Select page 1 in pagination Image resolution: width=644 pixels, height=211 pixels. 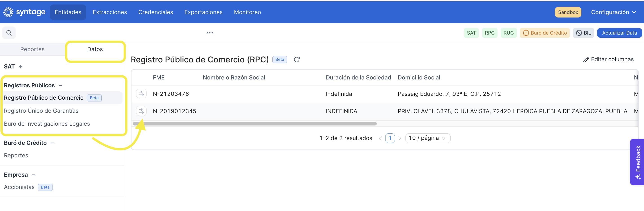390,138
